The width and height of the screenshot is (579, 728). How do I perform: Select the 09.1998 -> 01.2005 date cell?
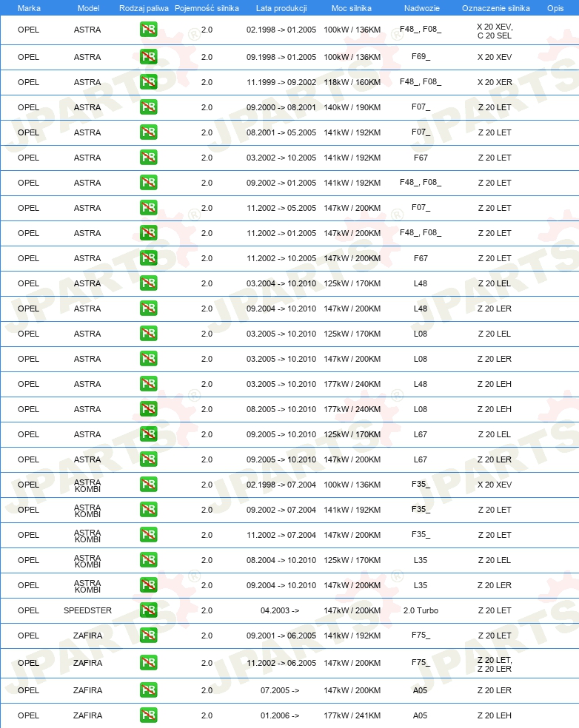[x=281, y=57]
